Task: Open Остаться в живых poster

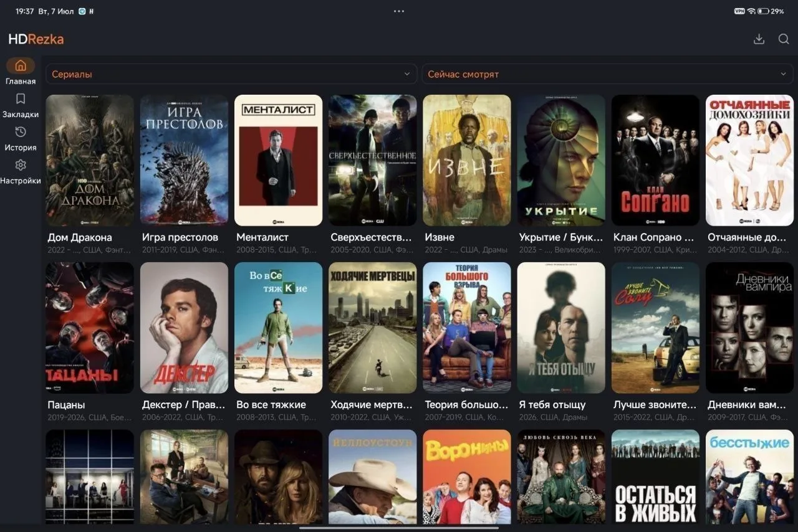Action: coord(655,477)
